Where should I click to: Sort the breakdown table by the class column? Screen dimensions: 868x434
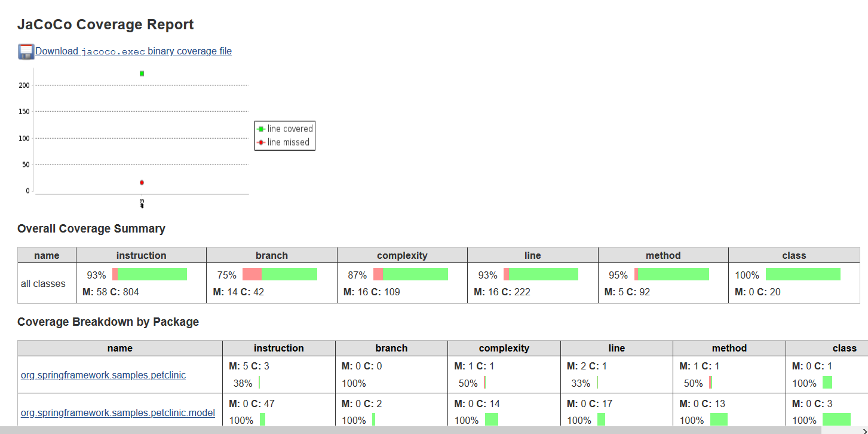(x=844, y=348)
